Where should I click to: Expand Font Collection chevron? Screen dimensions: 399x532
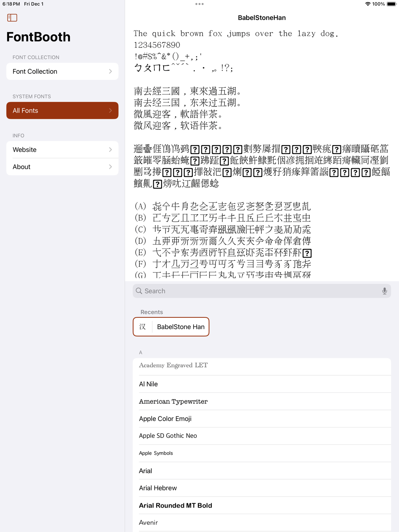[x=111, y=71]
